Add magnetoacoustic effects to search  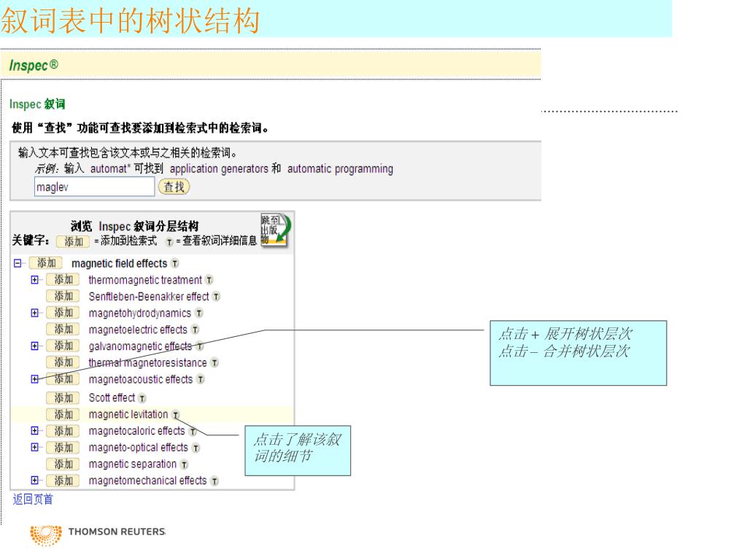click(x=63, y=379)
